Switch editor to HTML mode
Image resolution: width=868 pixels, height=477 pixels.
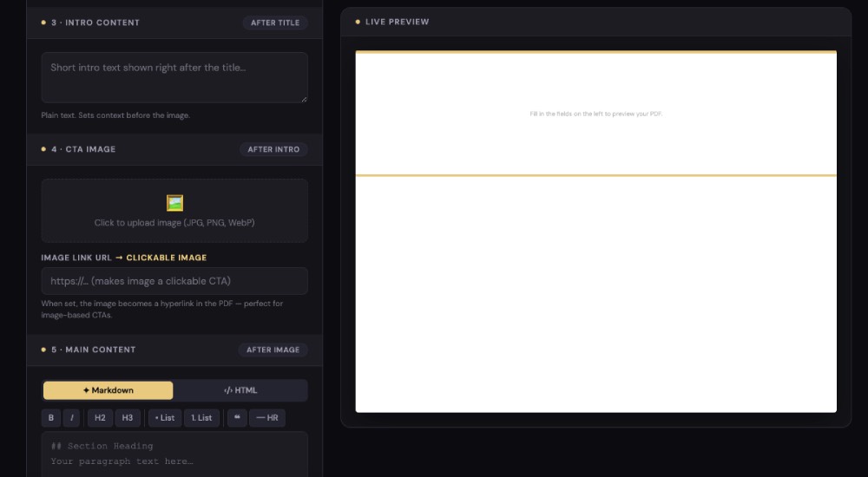coord(240,390)
